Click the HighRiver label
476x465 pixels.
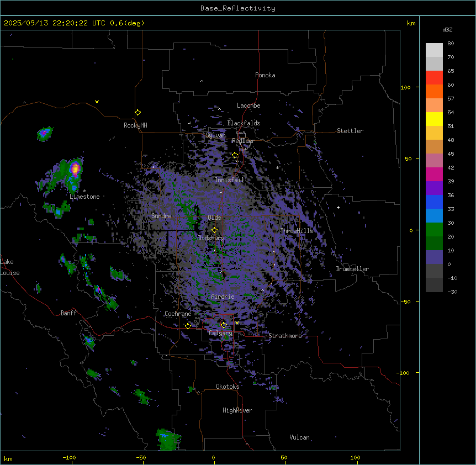click(237, 410)
